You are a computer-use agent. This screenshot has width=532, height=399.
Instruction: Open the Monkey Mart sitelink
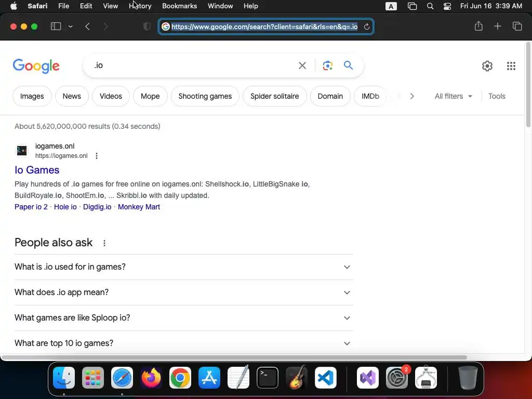pyautogui.click(x=139, y=207)
